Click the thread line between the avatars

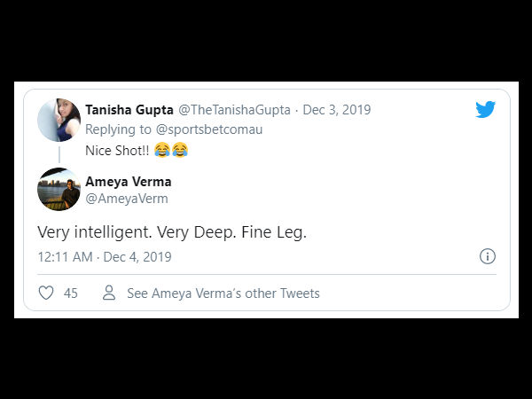click(59, 154)
